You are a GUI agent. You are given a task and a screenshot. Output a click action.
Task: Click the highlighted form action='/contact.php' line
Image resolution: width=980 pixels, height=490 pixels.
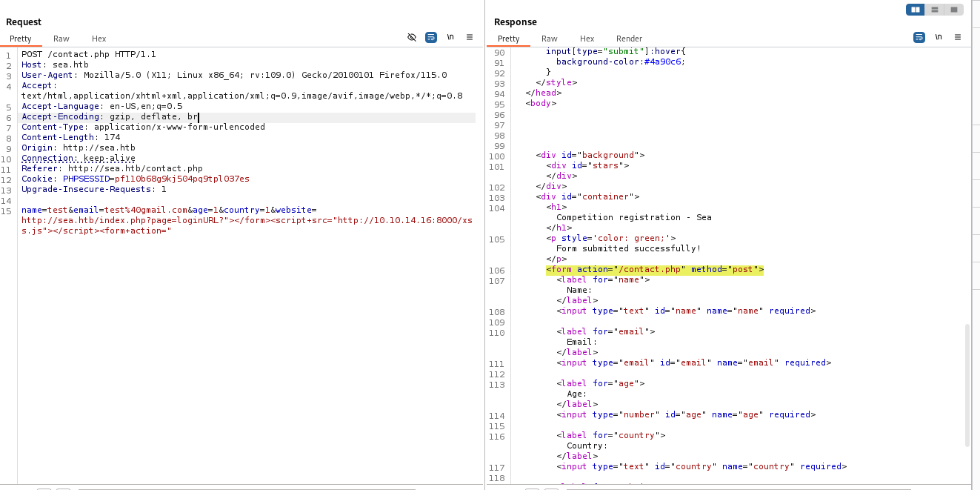(x=655, y=269)
